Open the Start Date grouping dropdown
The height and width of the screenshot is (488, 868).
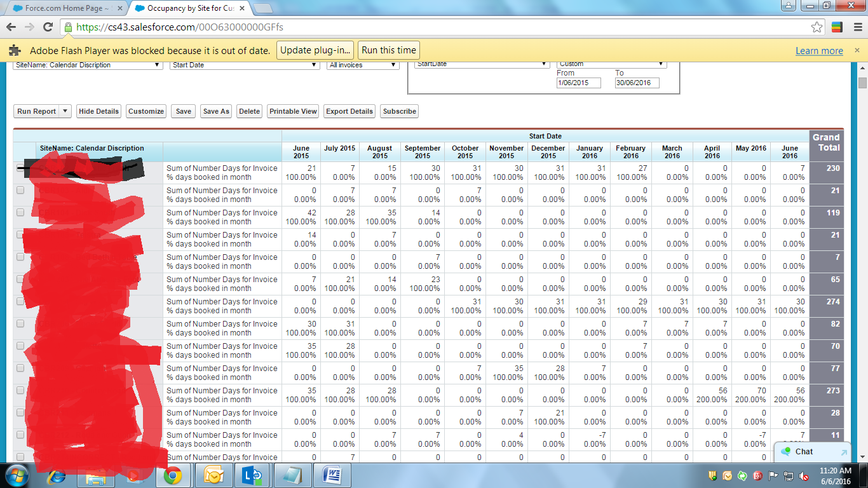[x=245, y=65]
